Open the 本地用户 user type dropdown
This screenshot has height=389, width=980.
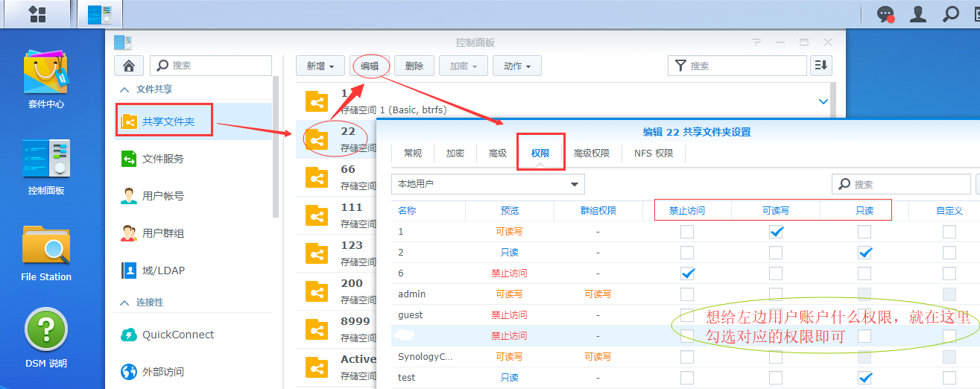487,184
